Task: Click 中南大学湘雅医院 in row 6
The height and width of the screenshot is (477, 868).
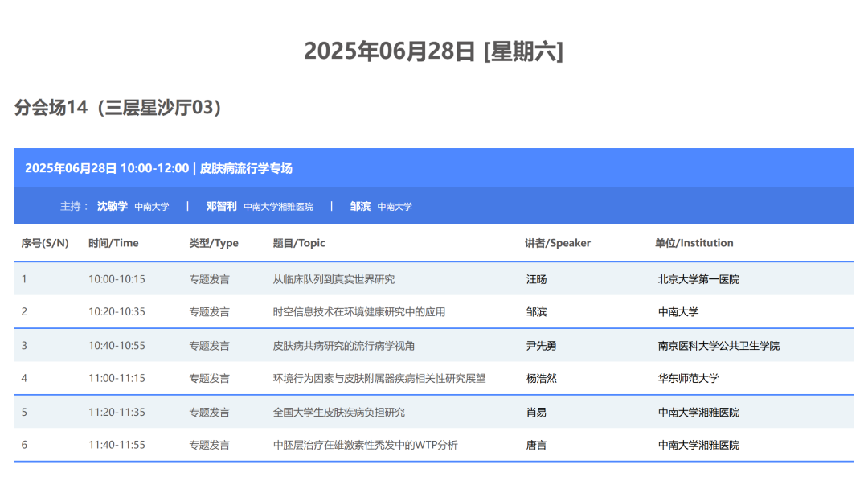Action: [698, 445]
